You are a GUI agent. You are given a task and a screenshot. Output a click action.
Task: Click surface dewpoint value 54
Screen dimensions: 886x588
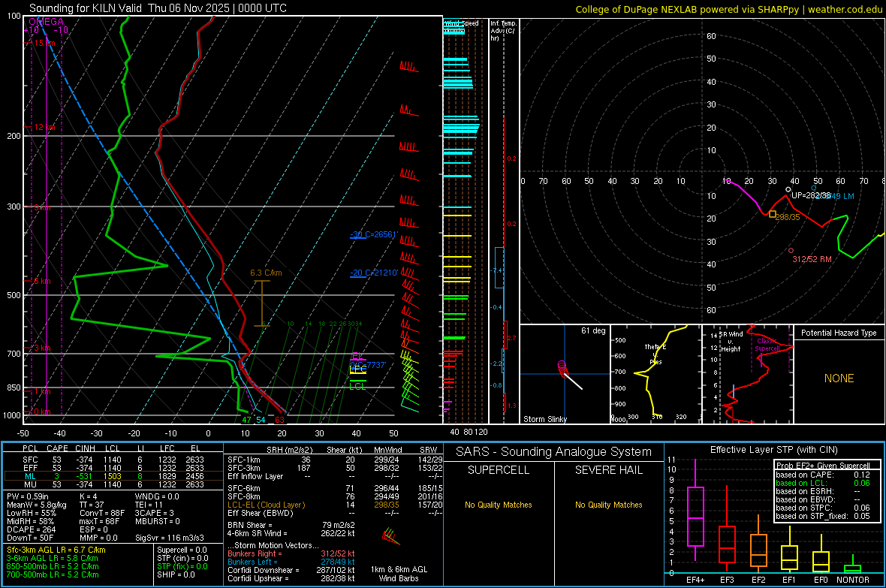(x=261, y=420)
